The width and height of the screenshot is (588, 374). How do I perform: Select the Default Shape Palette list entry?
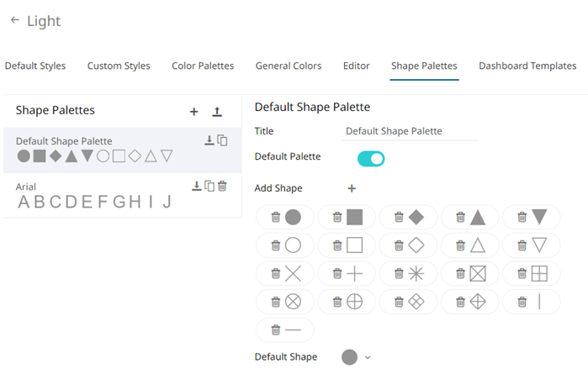tap(93, 149)
